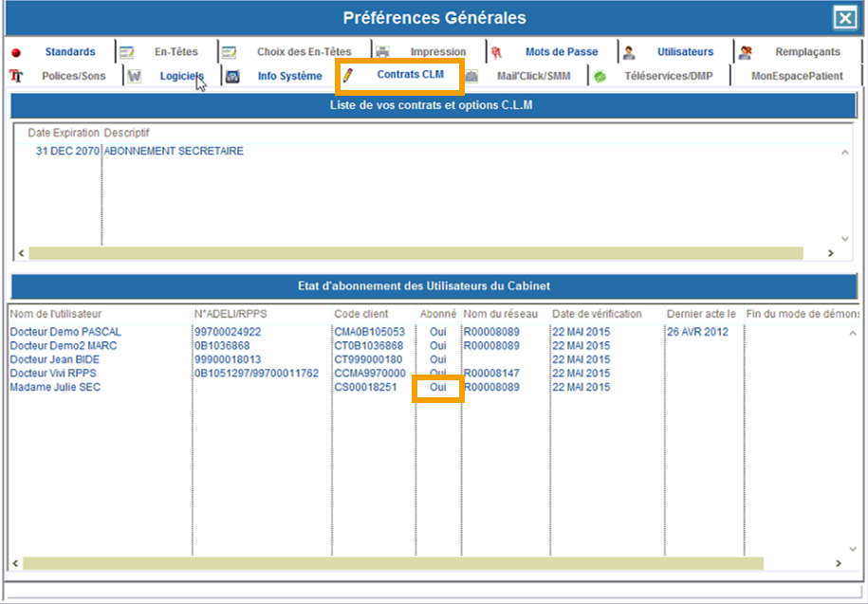
Task: Close the Préférences Générales window
Action: pos(843,18)
